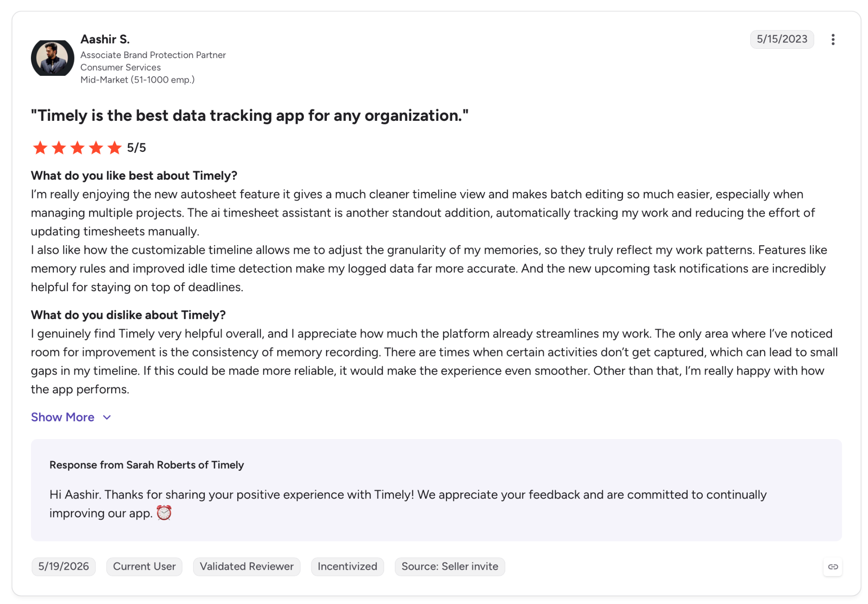
Task: Select the Current User tag
Action: coord(144,566)
